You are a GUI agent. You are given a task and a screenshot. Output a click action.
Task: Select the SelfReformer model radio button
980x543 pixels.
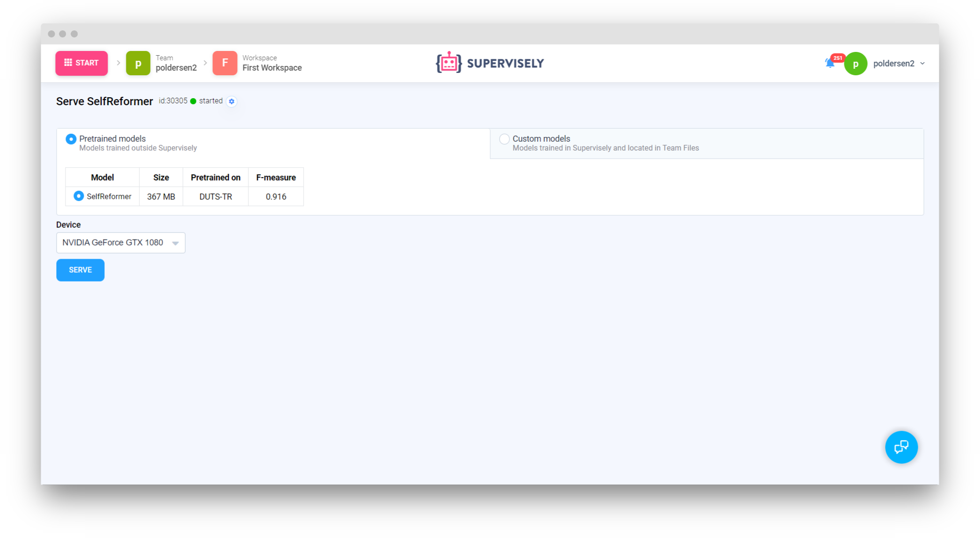pyautogui.click(x=79, y=196)
